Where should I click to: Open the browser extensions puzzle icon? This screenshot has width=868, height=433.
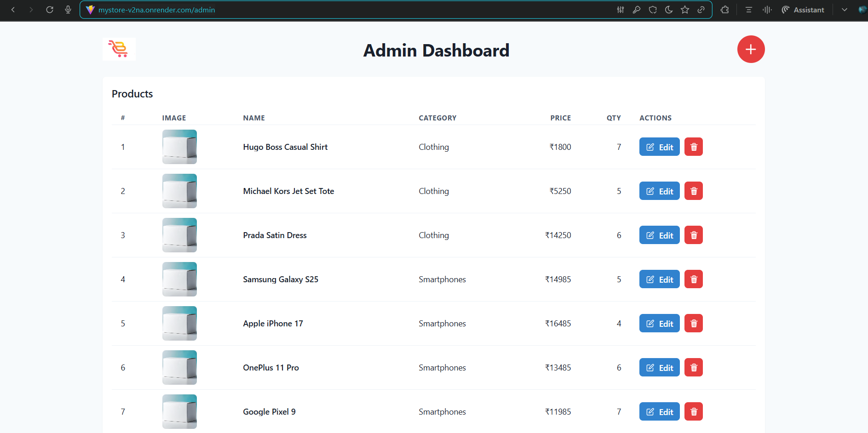[x=724, y=10]
